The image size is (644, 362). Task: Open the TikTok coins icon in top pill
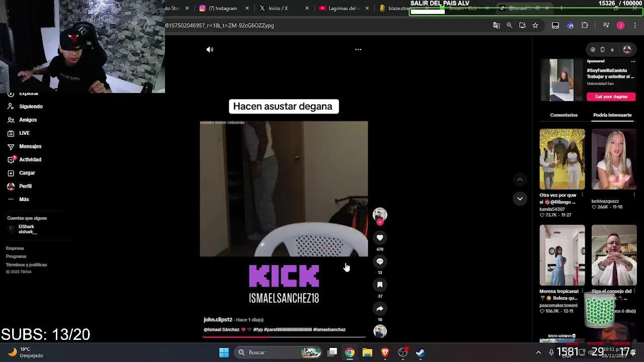[593, 49]
